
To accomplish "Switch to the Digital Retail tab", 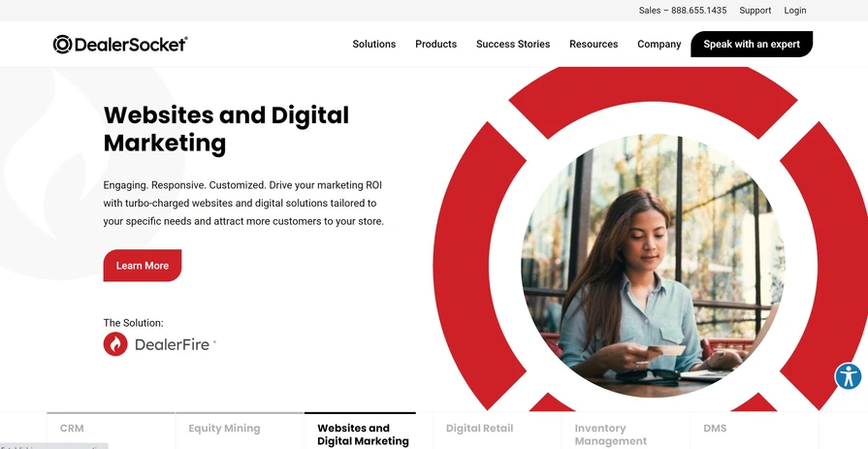I will pyautogui.click(x=479, y=429).
